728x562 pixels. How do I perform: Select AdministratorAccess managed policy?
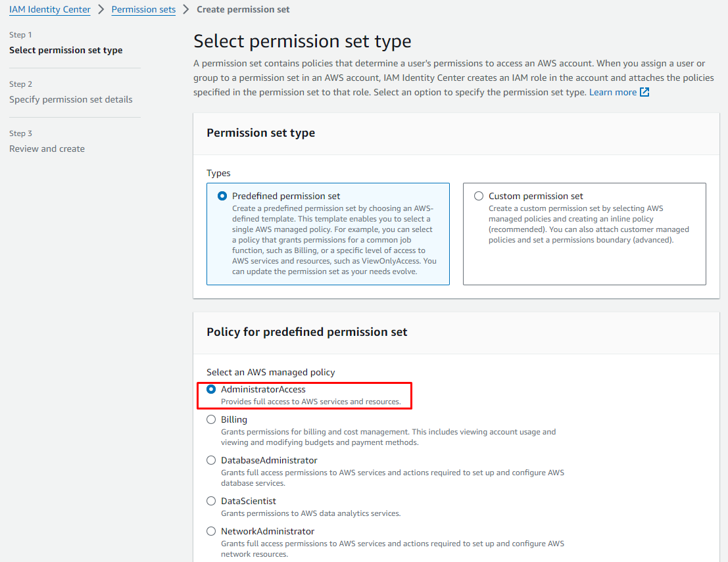[211, 389]
